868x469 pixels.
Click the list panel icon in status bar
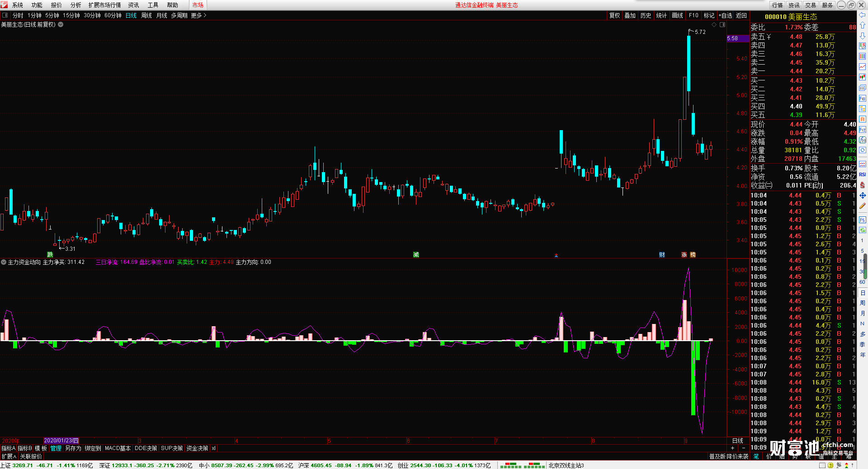click(x=822, y=465)
